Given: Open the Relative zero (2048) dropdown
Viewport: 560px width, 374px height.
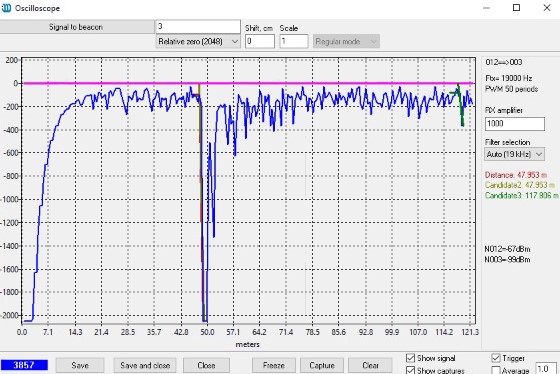Looking at the screenshot, I should (198, 41).
